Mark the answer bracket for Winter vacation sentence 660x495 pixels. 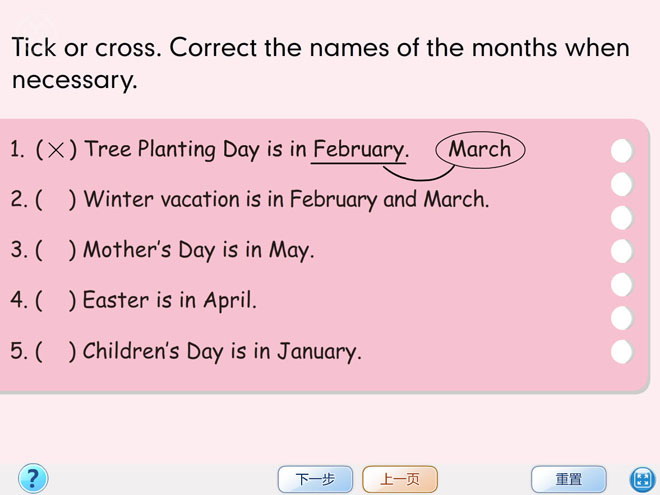pyautogui.click(x=56, y=199)
